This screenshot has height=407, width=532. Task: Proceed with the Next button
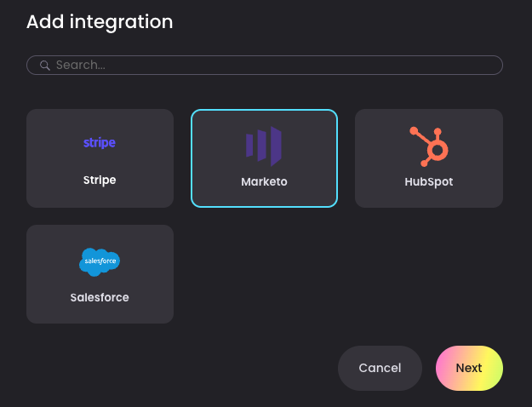coord(469,368)
